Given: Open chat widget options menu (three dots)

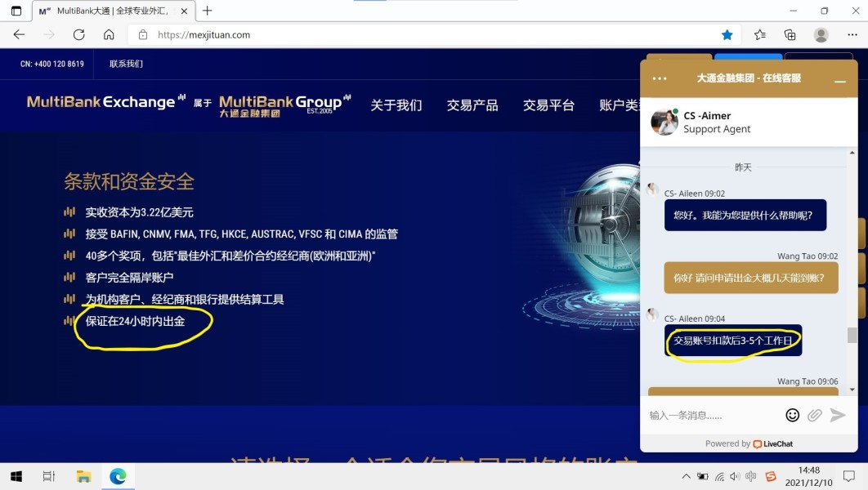Looking at the screenshot, I should 660,78.
